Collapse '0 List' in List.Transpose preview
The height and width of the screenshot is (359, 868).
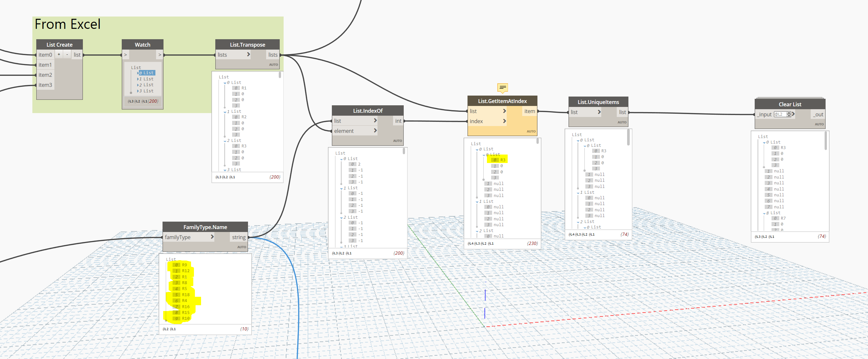(225, 83)
